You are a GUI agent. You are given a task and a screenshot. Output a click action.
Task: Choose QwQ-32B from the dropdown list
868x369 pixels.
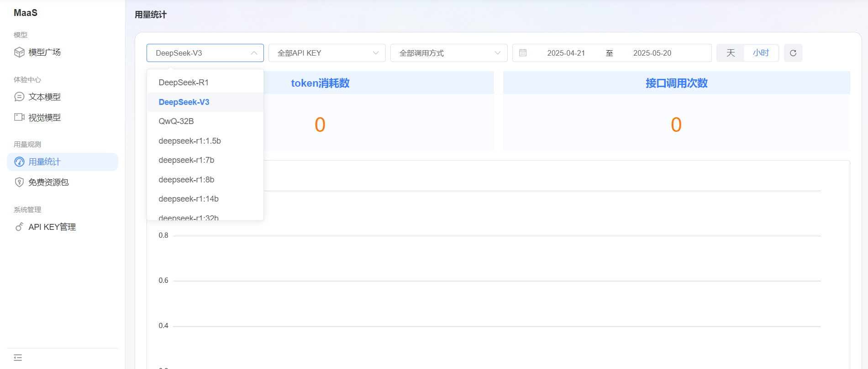205,121
